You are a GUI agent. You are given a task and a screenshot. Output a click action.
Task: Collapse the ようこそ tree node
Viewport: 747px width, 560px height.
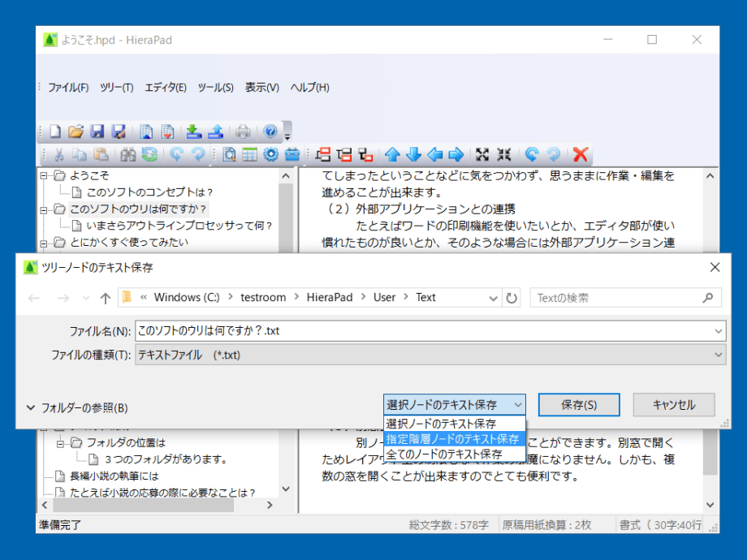pos(44,176)
